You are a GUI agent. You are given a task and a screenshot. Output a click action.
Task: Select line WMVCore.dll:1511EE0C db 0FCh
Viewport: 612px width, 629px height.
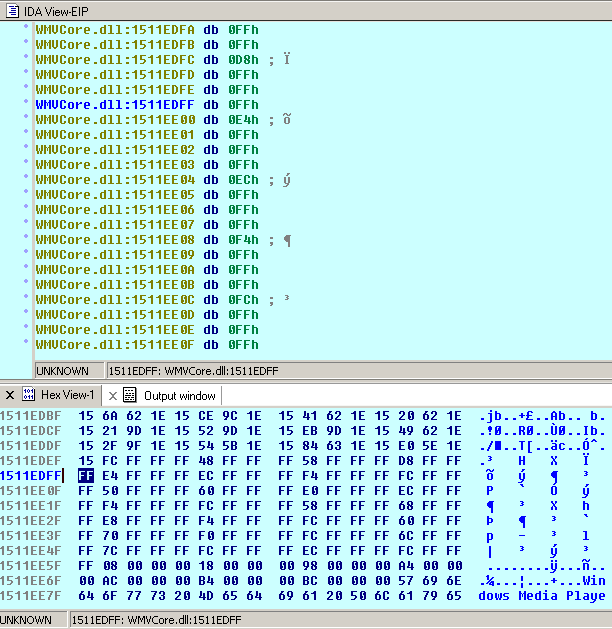click(x=162, y=300)
